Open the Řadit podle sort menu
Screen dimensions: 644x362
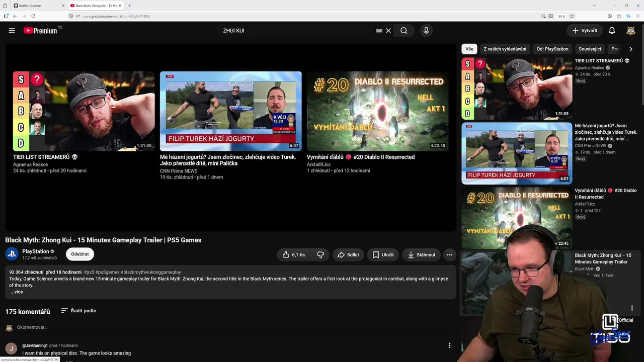pos(78,311)
